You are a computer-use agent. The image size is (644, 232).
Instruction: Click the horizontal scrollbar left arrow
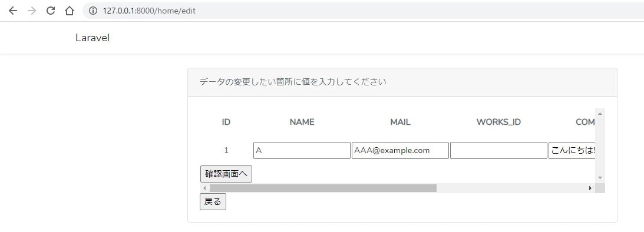pyautogui.click(x=204, y=188)
